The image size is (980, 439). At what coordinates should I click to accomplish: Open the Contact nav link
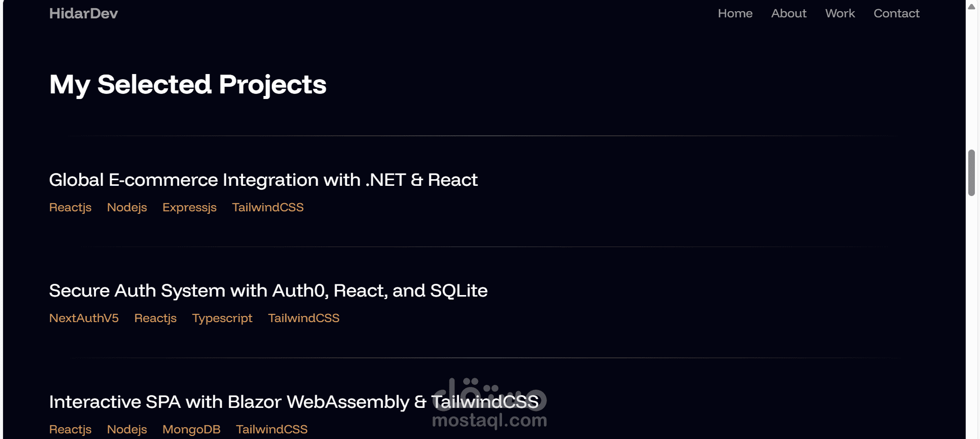coord(896,13)
